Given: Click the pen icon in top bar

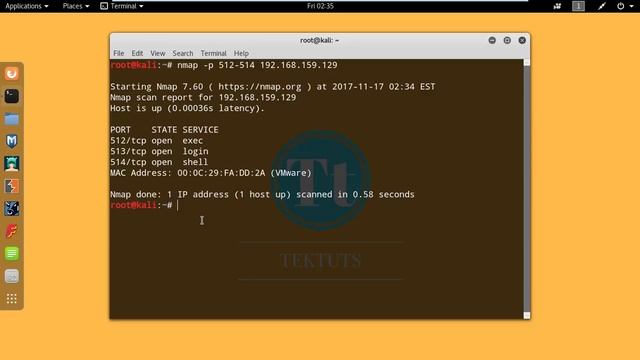Looking at the screenshot, I should coord(602,6).
